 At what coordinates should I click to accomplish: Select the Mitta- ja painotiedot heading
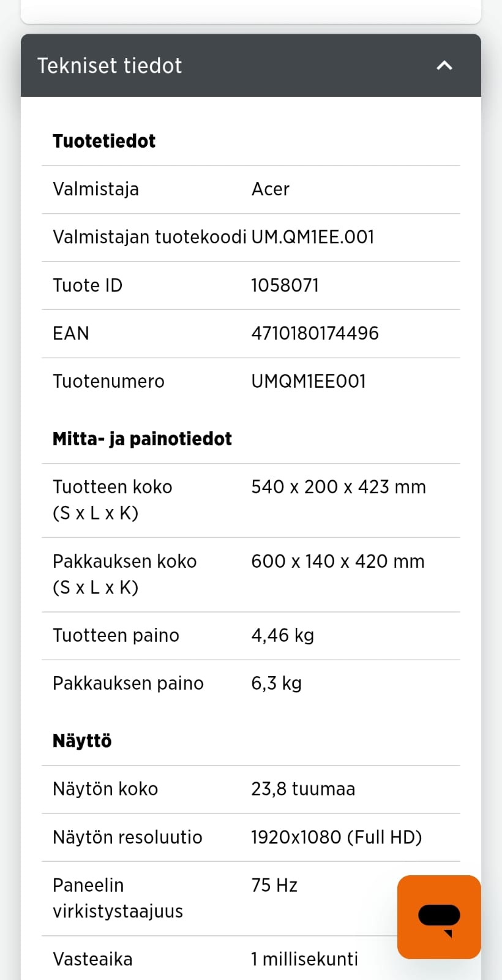tap(142, 439)
